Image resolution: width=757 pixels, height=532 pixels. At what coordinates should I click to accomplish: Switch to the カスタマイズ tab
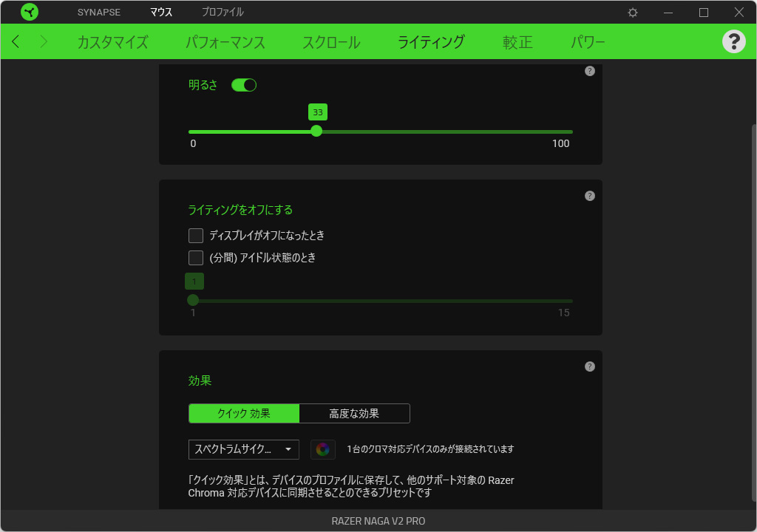tap(112, 42)
